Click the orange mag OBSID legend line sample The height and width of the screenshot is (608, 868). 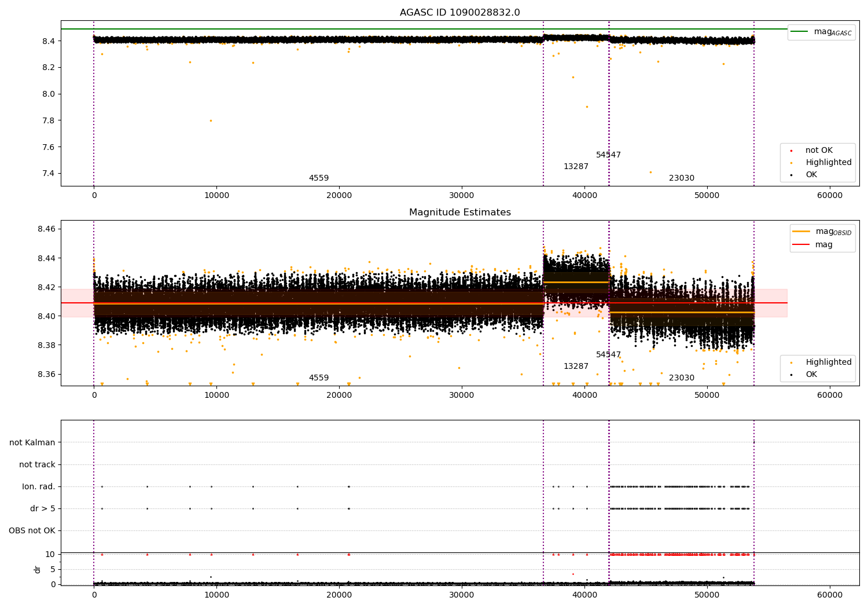click(x=801, y=232)
